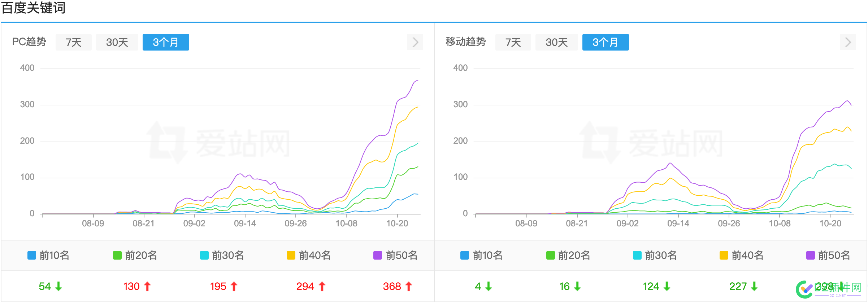The image size is (868, 304).
Task: Click the mobile value 227
Action: pyautogui.click(x=738, y=286)
